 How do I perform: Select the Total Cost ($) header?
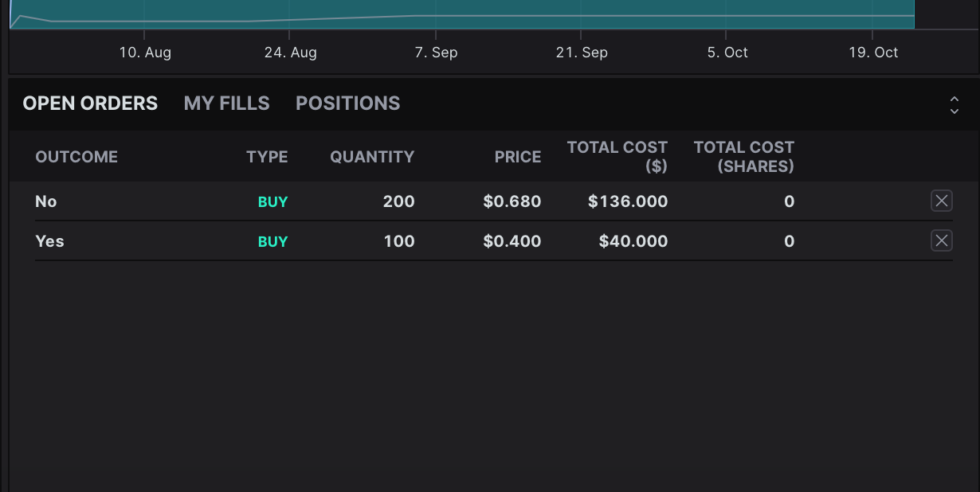[617, 157]
